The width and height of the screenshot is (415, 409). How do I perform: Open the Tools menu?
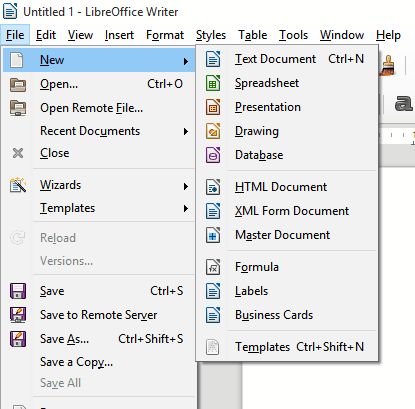coord(293,35)
